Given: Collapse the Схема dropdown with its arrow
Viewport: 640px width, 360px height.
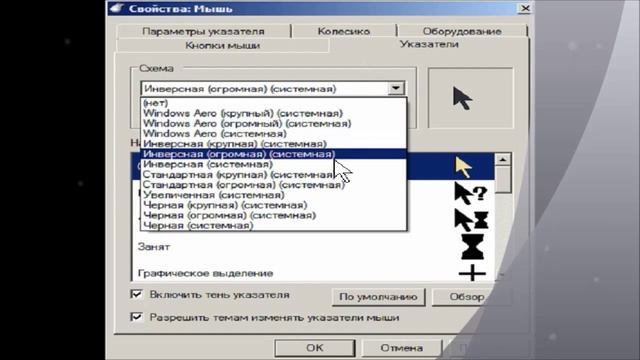Looking at the screenshot, I should click(396, 88).
